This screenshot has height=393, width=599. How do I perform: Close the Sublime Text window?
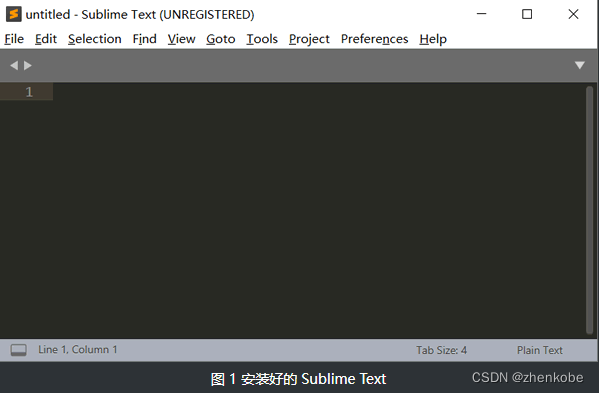[573, 14]
